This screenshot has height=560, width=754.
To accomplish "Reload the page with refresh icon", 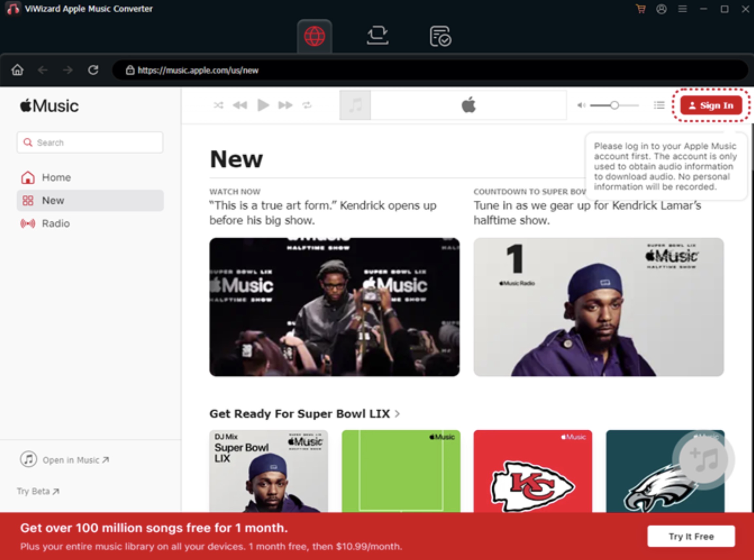I will pyautogui.click(x=93, y=70).
